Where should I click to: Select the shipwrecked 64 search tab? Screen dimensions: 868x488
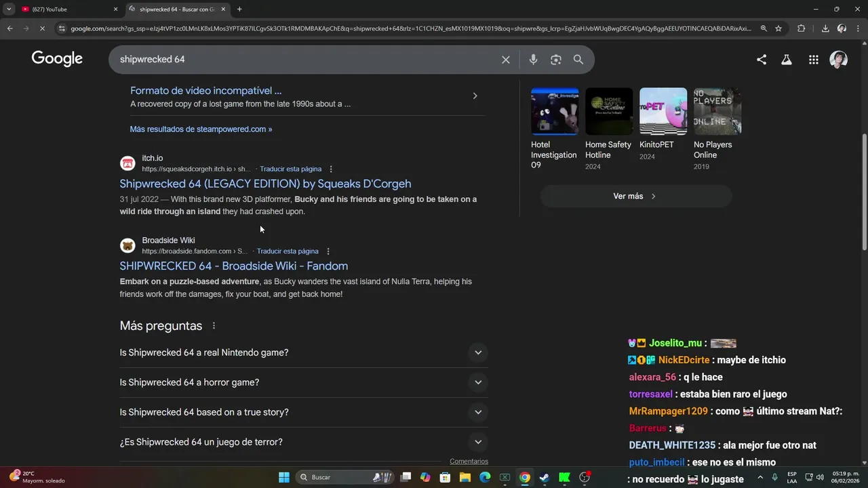(x=178, y=9)
